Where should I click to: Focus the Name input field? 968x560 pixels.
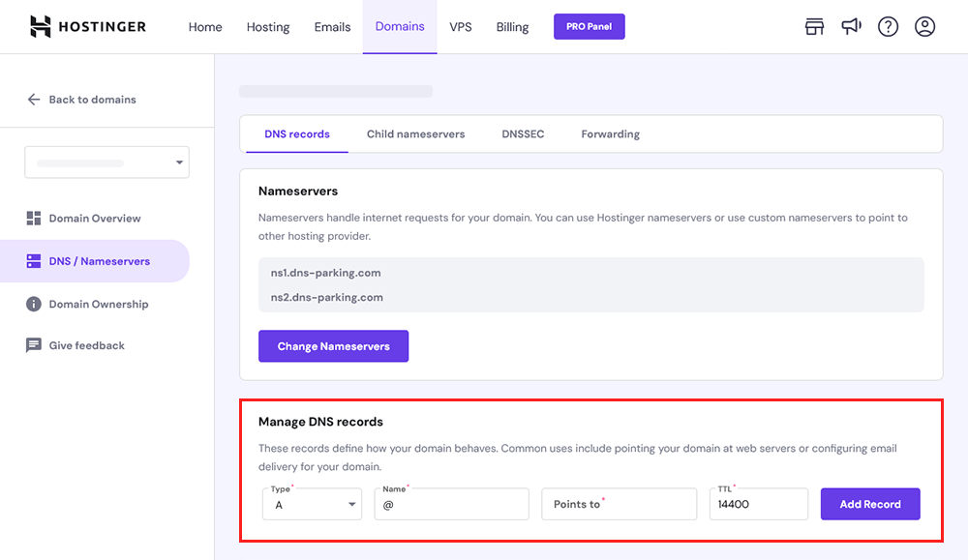(451, 504)
